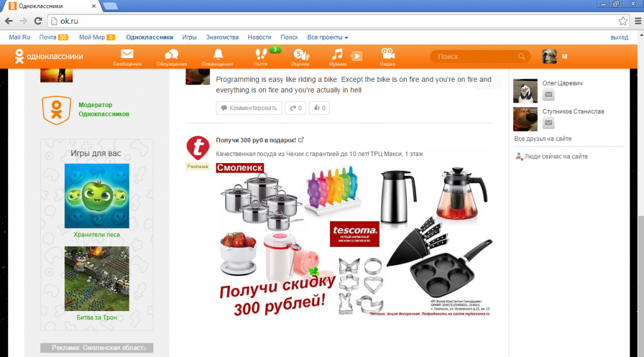Click the share counter button on post
Image resolution: width=644 pixels, height=357 pixels.
296,108
